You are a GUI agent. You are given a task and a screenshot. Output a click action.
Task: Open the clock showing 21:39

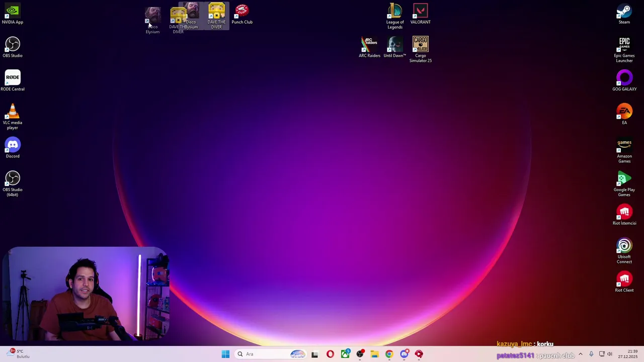pyautogui.click(x=628, y=354)
